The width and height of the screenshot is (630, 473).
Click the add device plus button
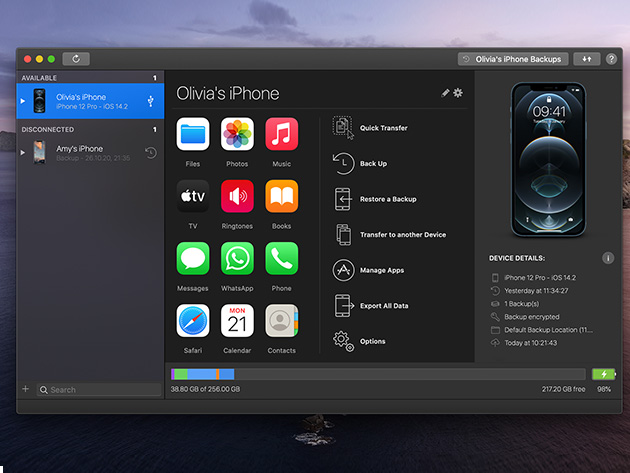click(25, 389)
